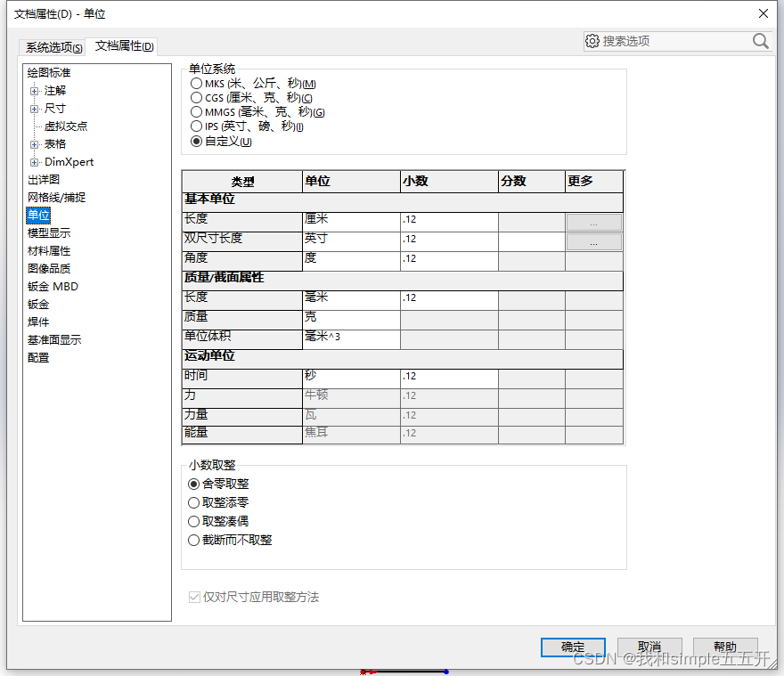The width and height of the screenshot is (784, 676).
Task: Expand the 尺寸 tree node
Action: pos(34,109)
